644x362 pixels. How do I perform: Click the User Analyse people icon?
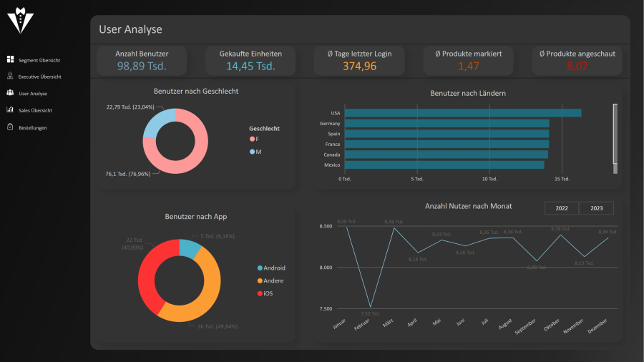(10, 93)
